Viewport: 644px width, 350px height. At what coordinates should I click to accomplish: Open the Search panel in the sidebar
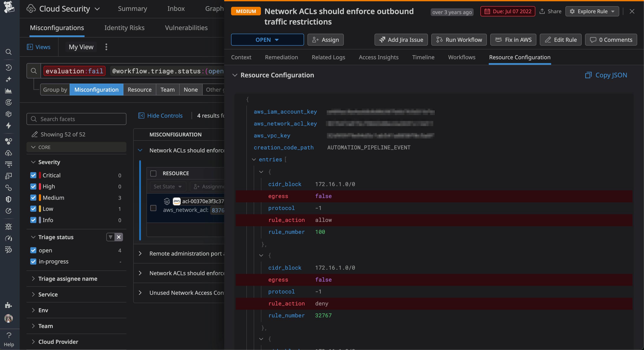9,52
